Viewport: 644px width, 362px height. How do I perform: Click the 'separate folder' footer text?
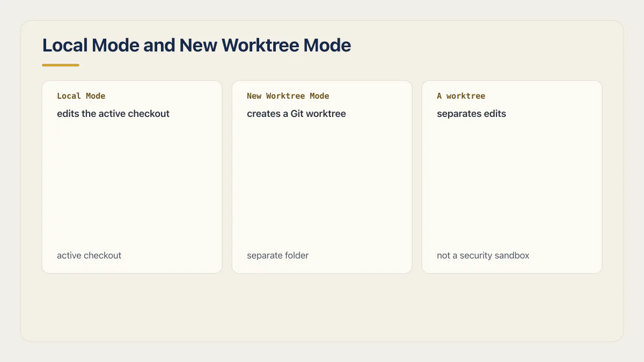tap(277, 255)
